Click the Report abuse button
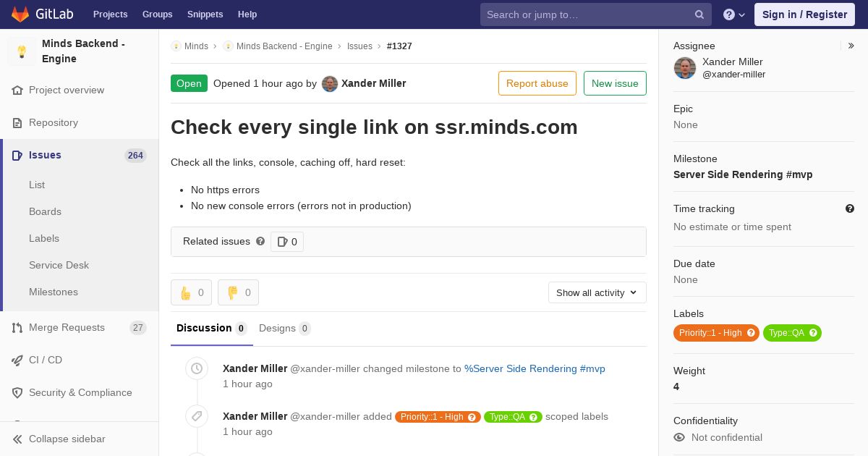 (537, 83)
